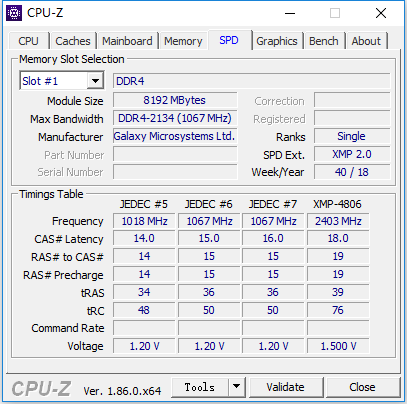This screenshot has height=404, width=407.
Task: Click the SPD Ext. field showing XMP 2.0
Action: point(352,154)
